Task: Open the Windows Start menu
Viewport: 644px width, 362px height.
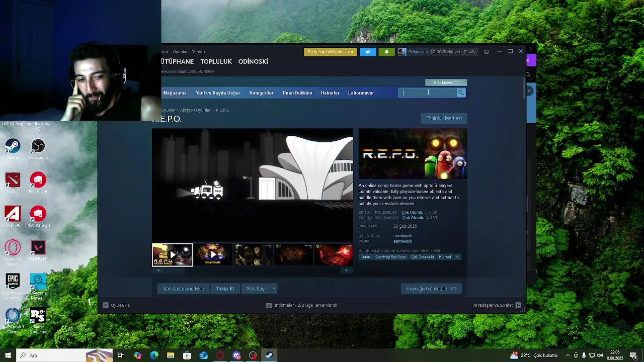Action: [8, 355]
